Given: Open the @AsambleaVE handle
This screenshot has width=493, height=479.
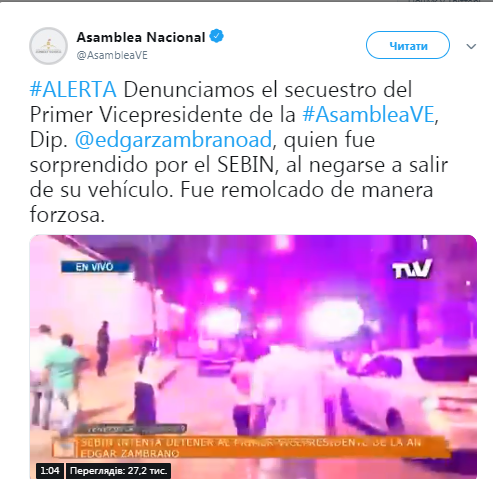Looking at the screenshot, I should (112, 55).
